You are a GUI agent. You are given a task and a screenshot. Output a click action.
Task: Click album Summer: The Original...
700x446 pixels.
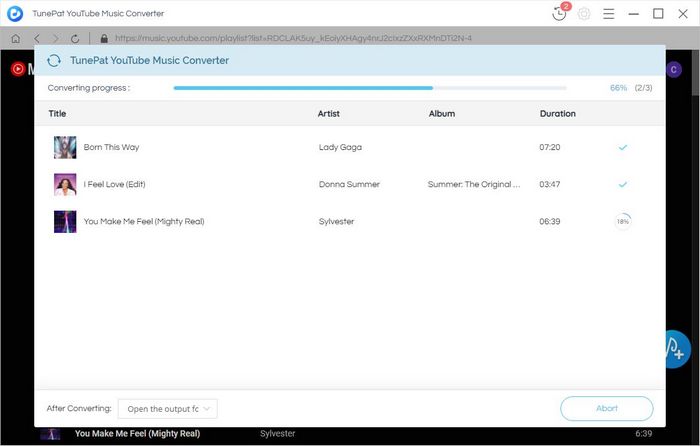(474, 184)
